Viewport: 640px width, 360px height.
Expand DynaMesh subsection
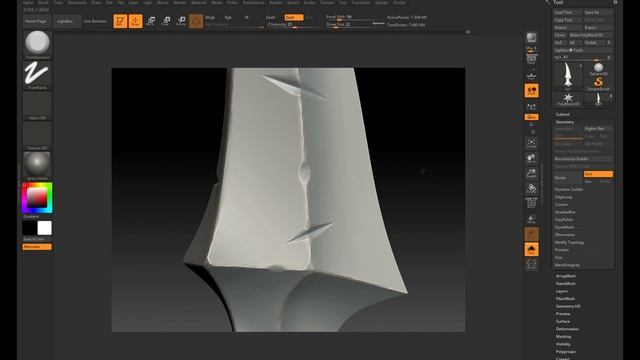click(x=564, y=227)
